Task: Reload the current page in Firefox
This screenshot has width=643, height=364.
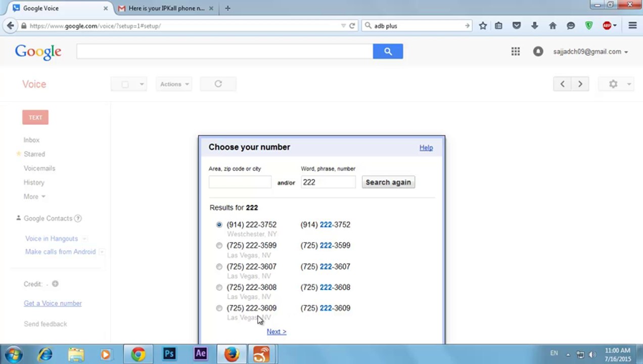Action: point(352,26)
